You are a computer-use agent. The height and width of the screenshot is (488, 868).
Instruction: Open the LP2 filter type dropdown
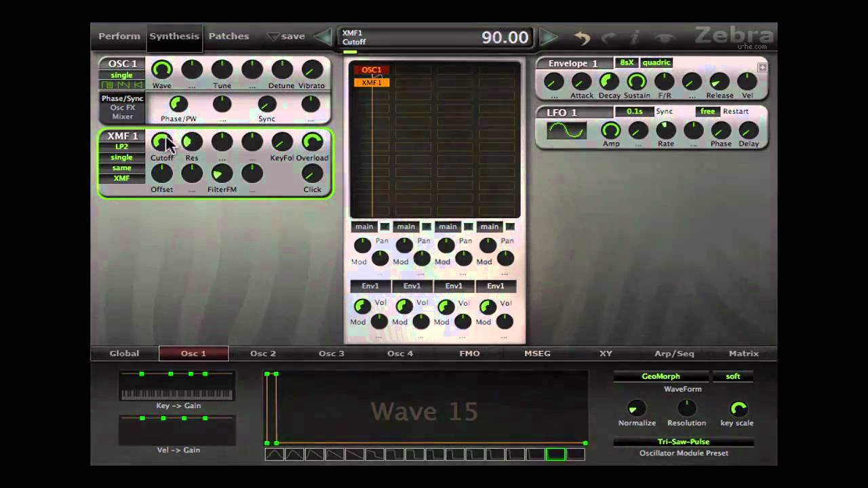pos(122,147)
